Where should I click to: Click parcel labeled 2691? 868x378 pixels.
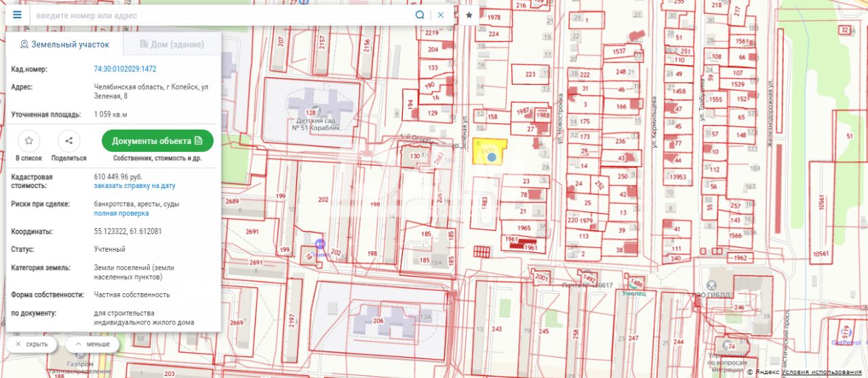[252, 231]
